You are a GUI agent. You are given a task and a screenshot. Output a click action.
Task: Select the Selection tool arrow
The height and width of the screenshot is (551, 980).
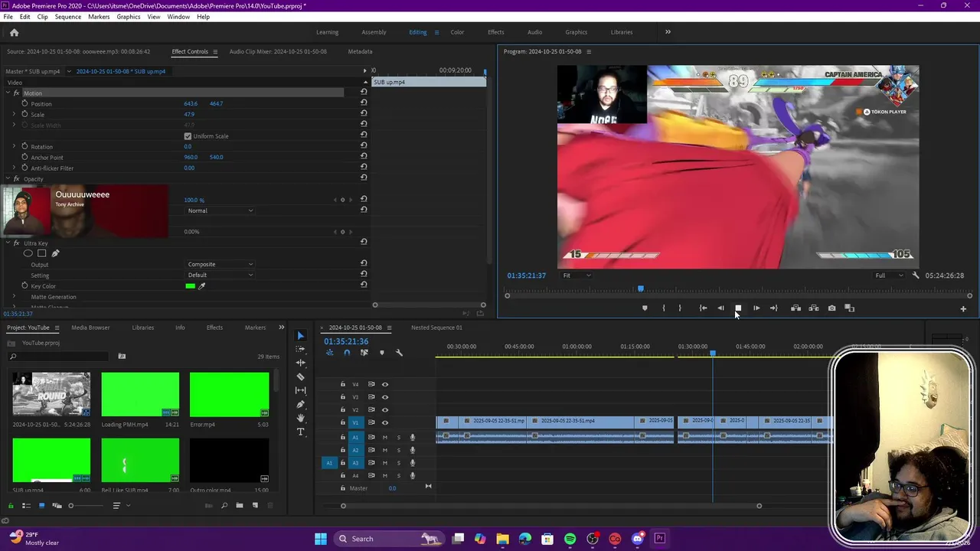300,335
